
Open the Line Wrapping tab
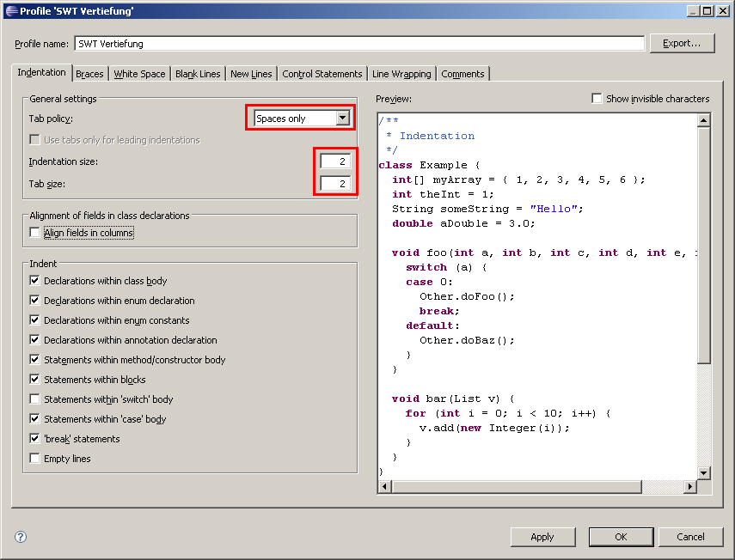[401, 74]
